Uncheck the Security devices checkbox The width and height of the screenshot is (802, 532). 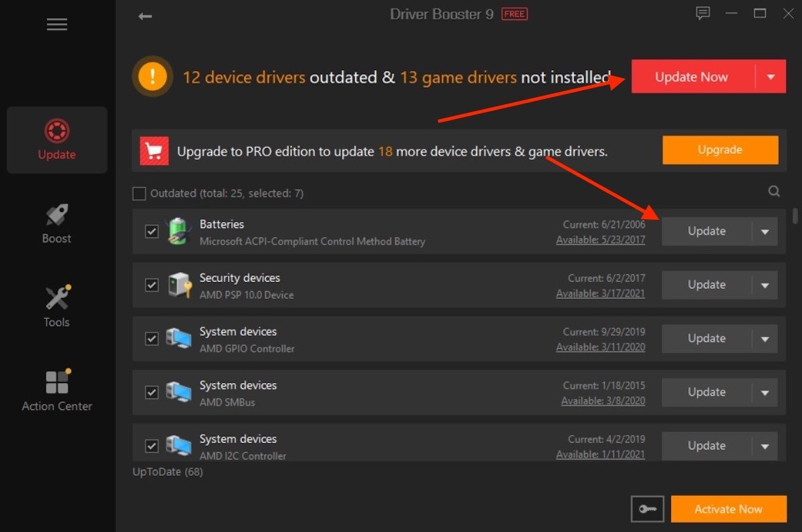[152, 285]
